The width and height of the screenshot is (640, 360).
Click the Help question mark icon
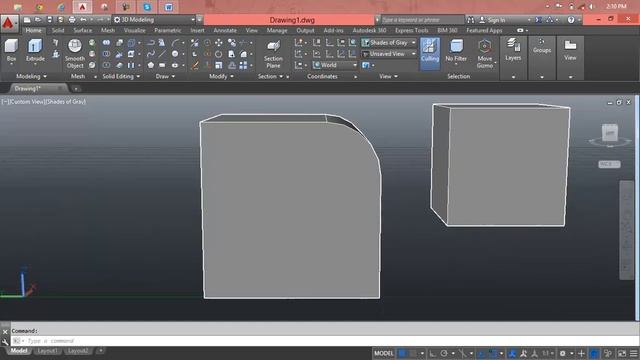pos(571,20)
